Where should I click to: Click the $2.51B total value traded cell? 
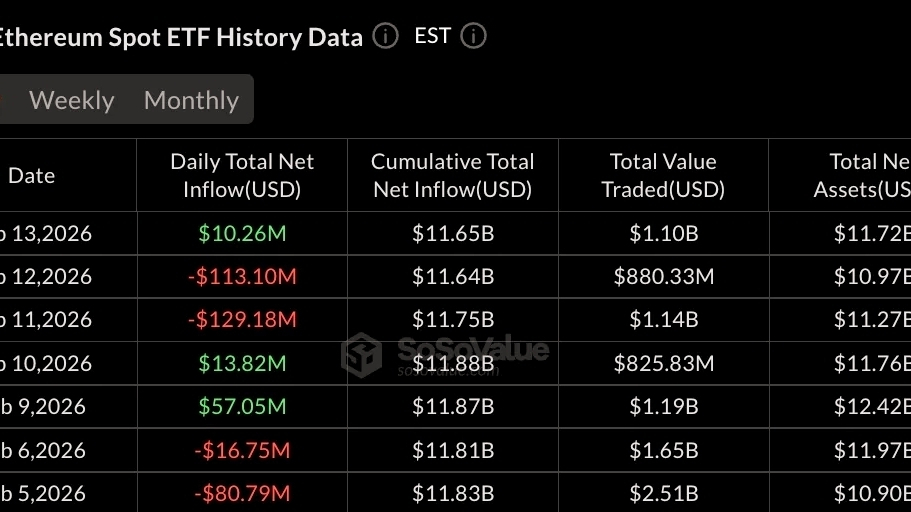pyautogui.click(x=663, y=493)
